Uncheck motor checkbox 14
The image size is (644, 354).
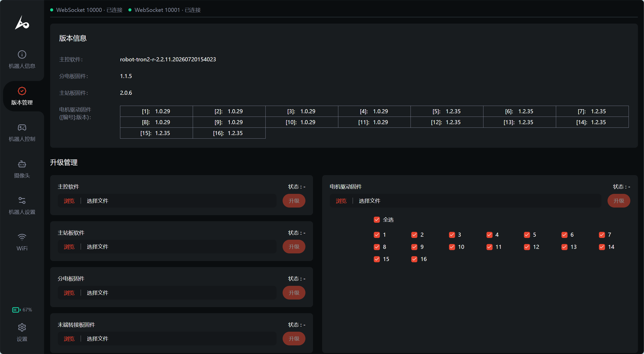click(x=602, y=247)
